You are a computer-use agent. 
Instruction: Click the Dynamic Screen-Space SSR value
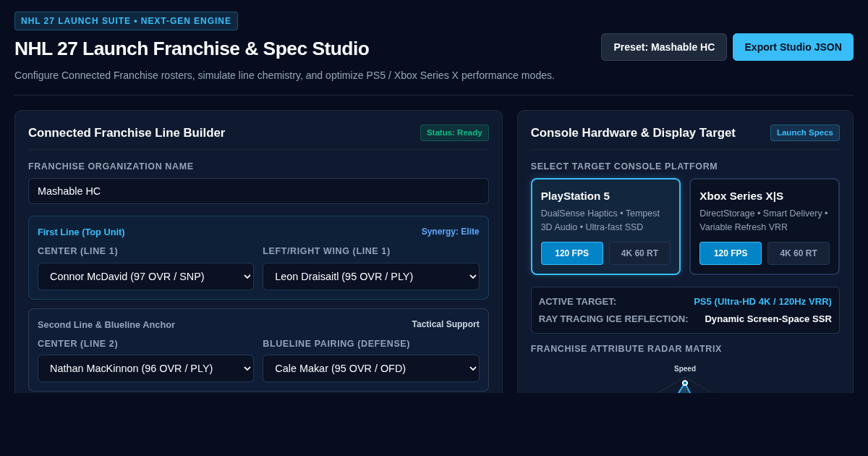click(768, 318)
